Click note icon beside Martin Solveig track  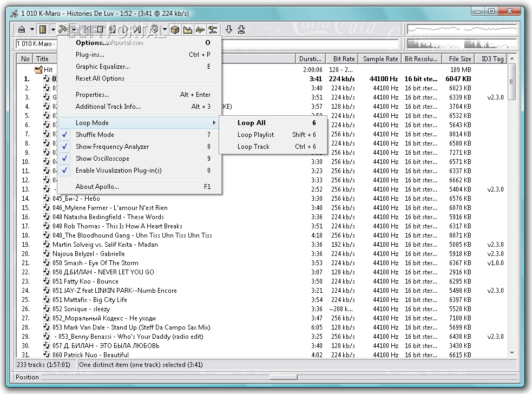pyautogui.click(x=47, y=244)
